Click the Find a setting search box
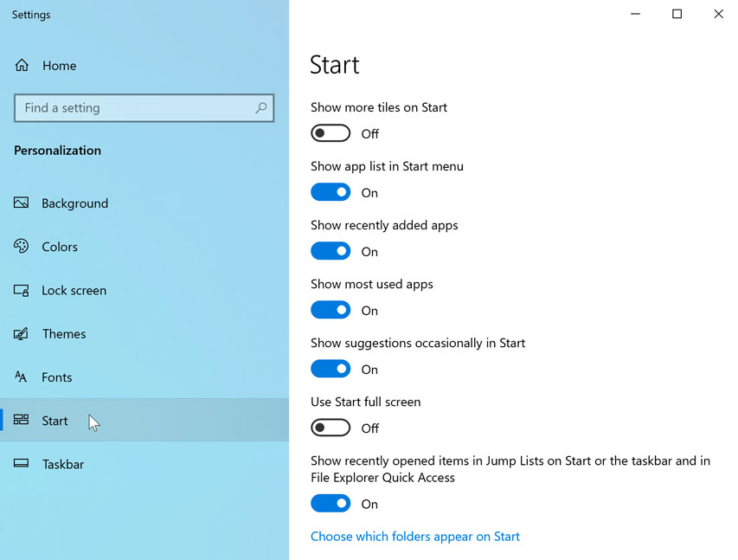738x560 pixels. pos(130,107)
